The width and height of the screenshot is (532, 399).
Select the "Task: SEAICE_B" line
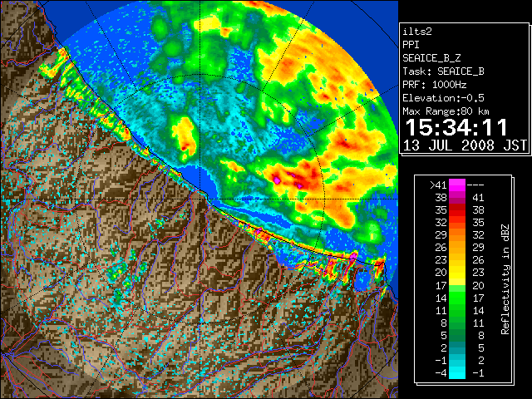(443, 71)
